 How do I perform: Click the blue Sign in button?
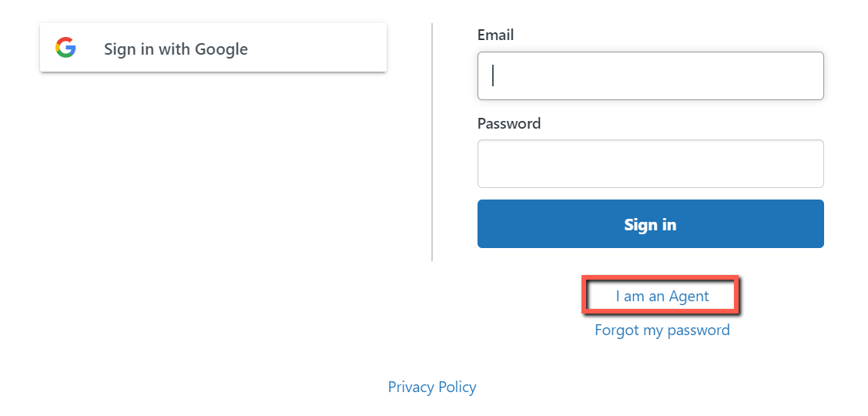(651, 223)
